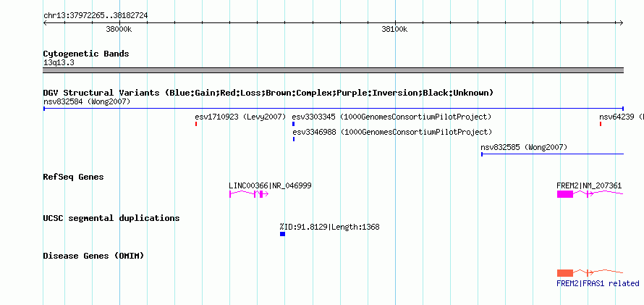644x305 pixels.
Task: Click the orange FREM2 OMIM exon block
Action: coord(564,273)
